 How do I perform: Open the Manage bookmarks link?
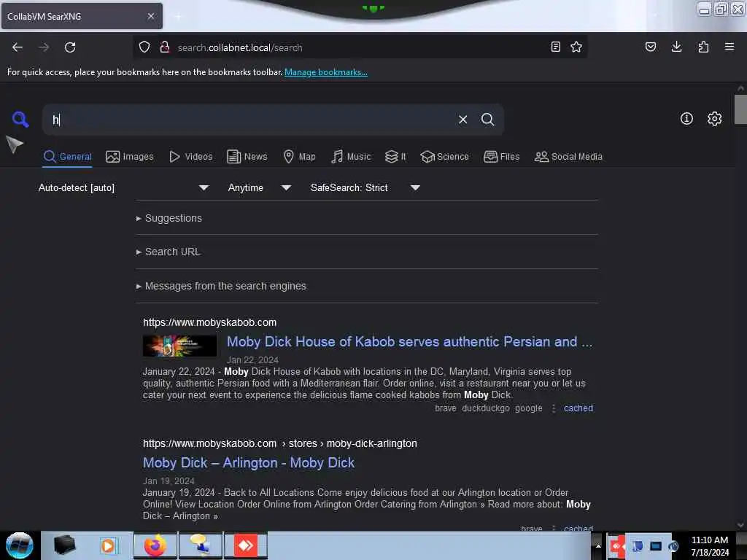pos(326,72)
